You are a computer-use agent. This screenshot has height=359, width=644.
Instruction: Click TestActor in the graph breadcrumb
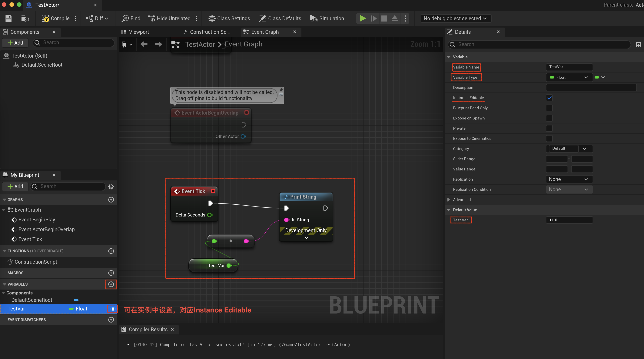[200, 44]
